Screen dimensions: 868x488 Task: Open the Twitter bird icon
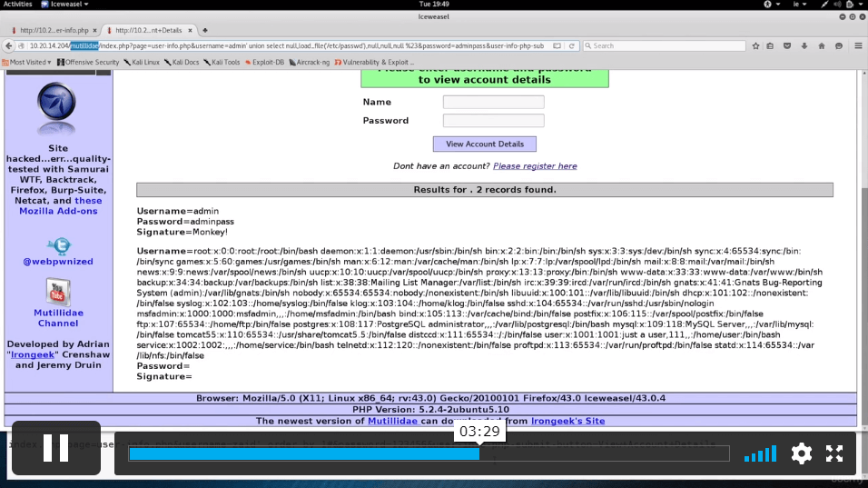pyautogui.click(x=58, y=245)
